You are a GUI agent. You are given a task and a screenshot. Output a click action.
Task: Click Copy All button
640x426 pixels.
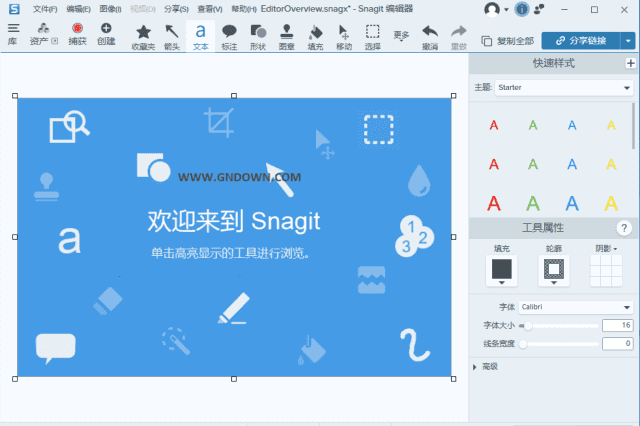pyautogui.click(x=508, y=41)
